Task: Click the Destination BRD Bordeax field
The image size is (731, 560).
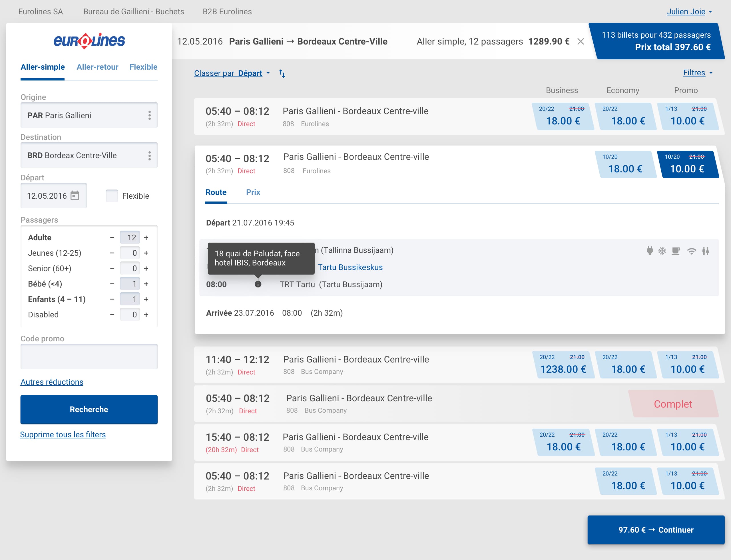Action: tap(89, 155)
